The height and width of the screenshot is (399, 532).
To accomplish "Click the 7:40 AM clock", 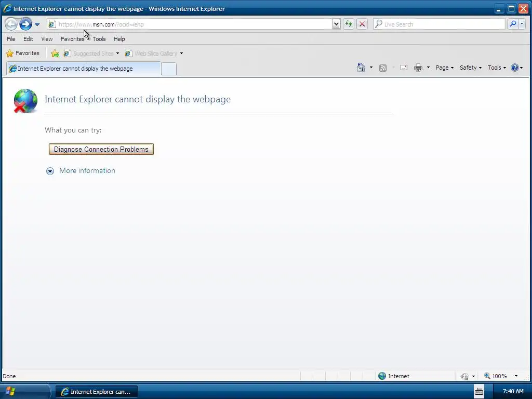I will pyautogui.click(x=513, y=392).
